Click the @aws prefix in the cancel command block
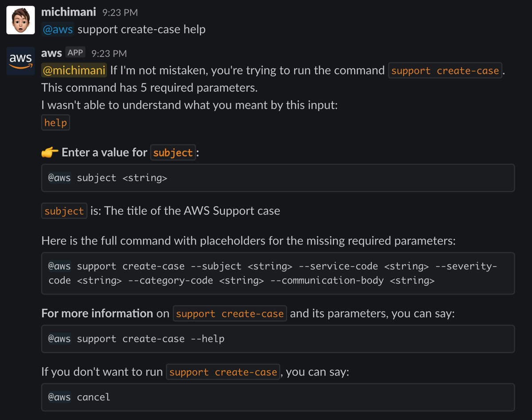The image size is (532, 420). [59, 397]
